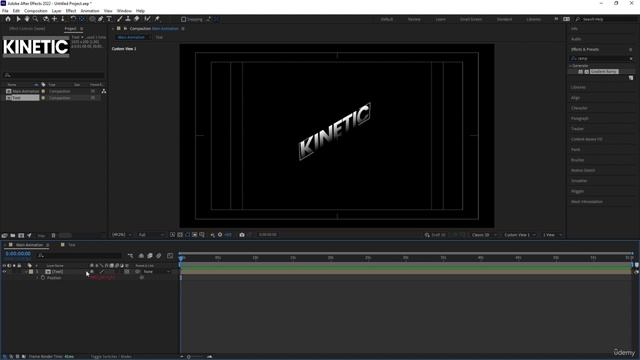Image resolution: width=640 pixels, height=360 pixels.
Task: Expand the Paragraph panel
Action: point(580,118)
